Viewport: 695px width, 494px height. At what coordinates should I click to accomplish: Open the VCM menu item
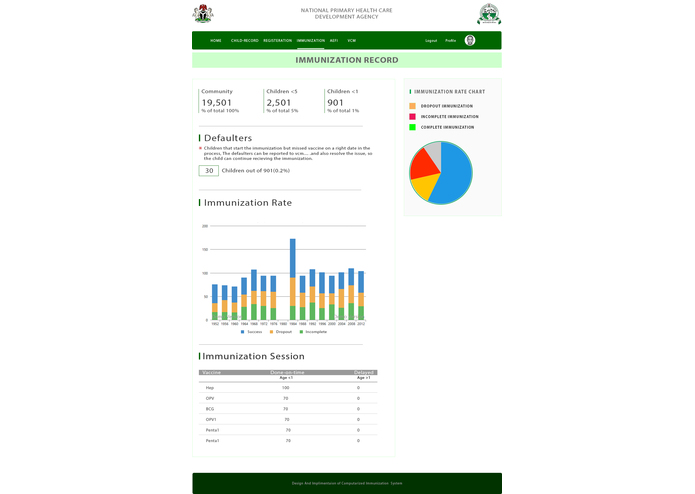351,40
